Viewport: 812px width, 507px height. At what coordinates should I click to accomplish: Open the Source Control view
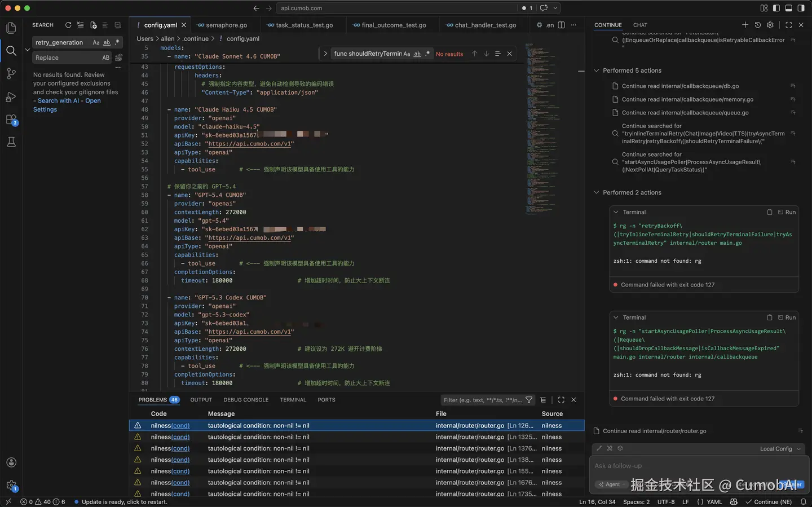click(x=11, y=74)
